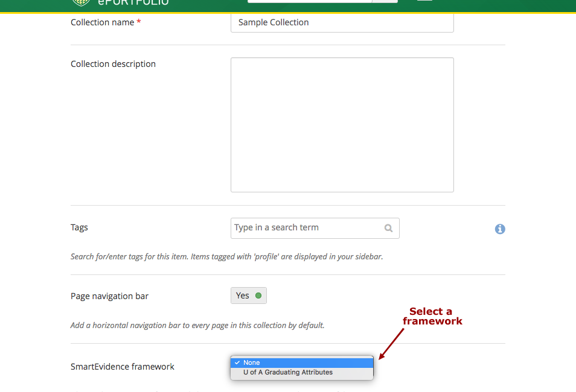Click the Collection name input field
This screenshot has height=392, width=576.
[342, 23]
